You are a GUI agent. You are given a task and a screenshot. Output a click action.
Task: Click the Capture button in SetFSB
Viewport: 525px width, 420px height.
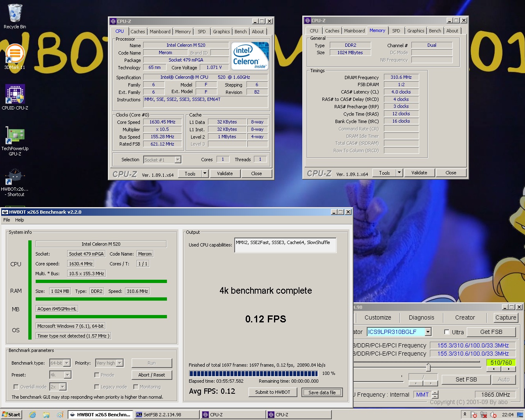pos(506,317)
